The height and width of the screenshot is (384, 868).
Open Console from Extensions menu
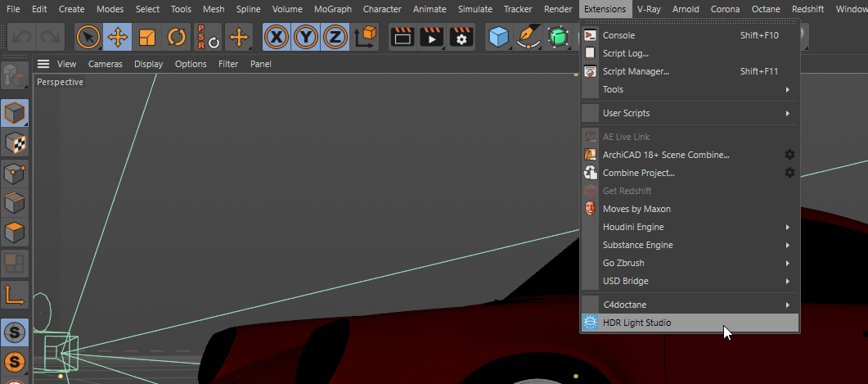(x=690, y=35)
